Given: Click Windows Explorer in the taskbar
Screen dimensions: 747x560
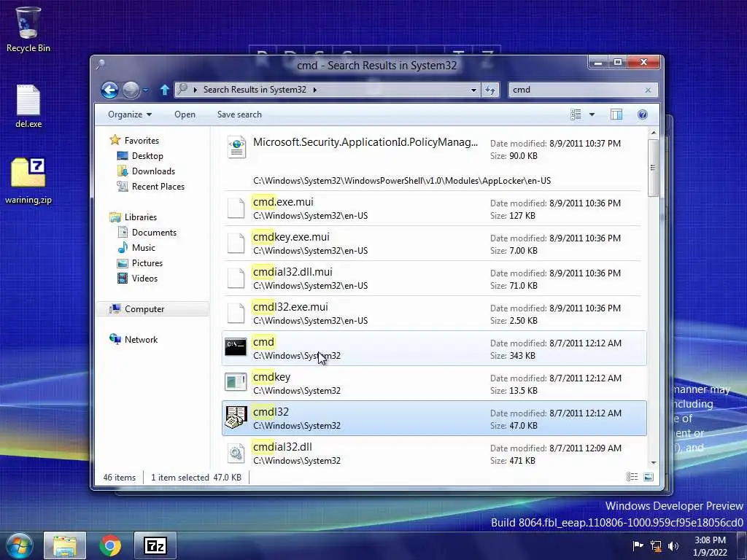Looking at the screenshot, I should point(65,545).
